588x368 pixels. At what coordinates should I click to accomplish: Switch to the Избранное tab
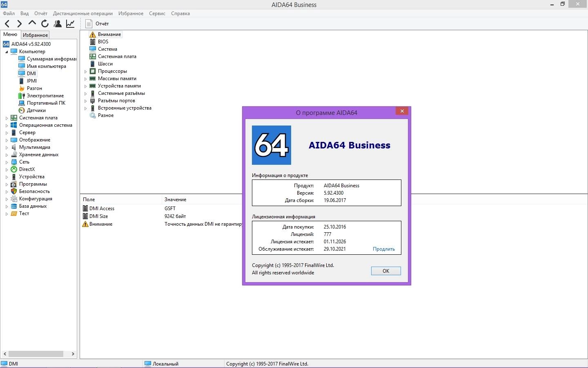pos(35,35)
